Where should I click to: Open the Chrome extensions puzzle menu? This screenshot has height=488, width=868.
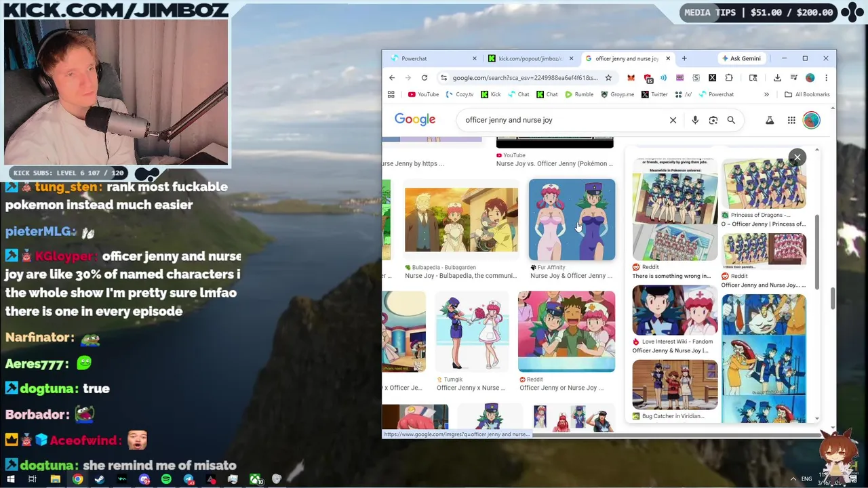pyautogui.click(x=729, y=78)
